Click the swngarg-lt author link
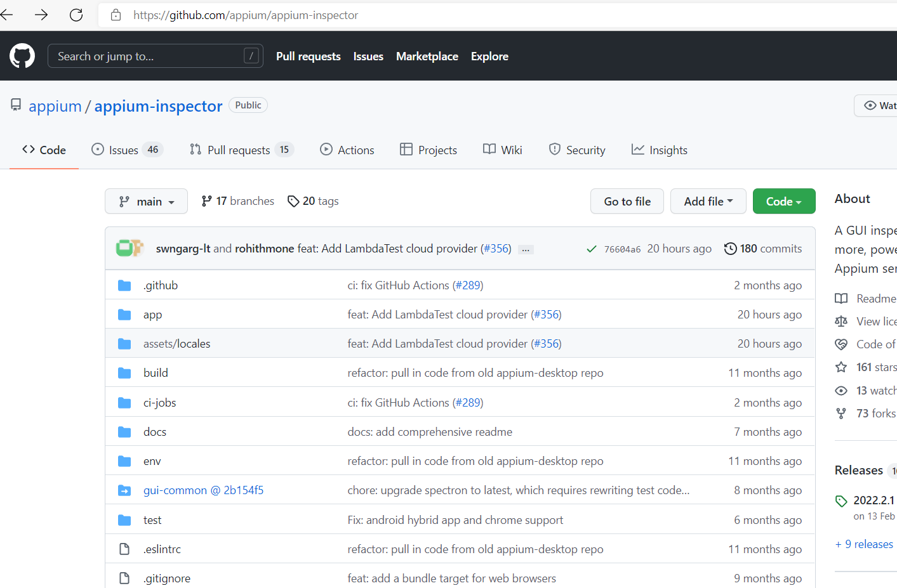897x588 pixels. (183, 249)
